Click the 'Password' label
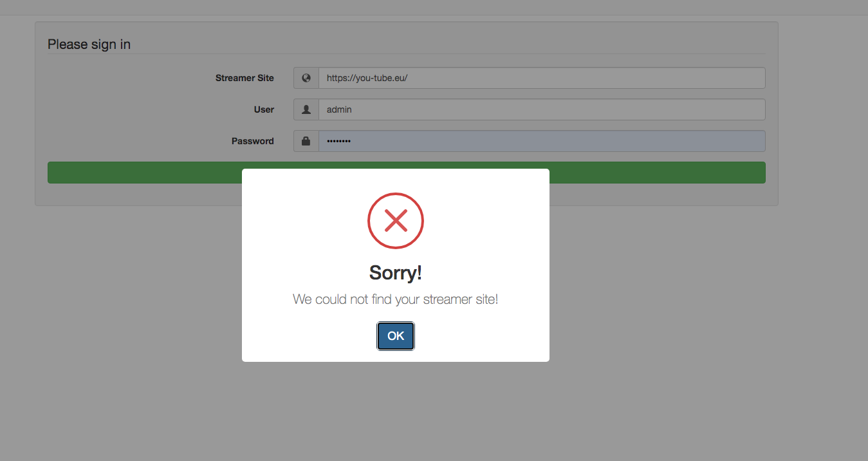The width and height of the screenshot is (868, 461). click(253, 141)
